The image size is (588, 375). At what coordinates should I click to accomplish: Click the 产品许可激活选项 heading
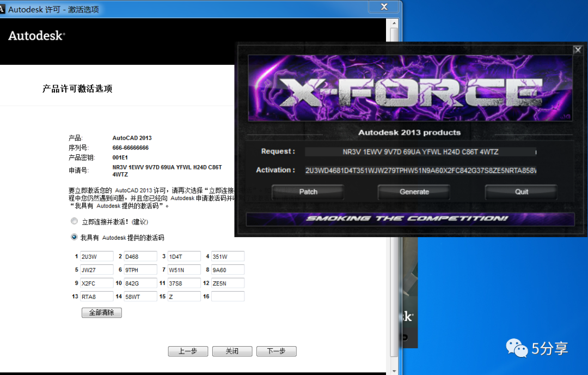(x=77, y=89)
